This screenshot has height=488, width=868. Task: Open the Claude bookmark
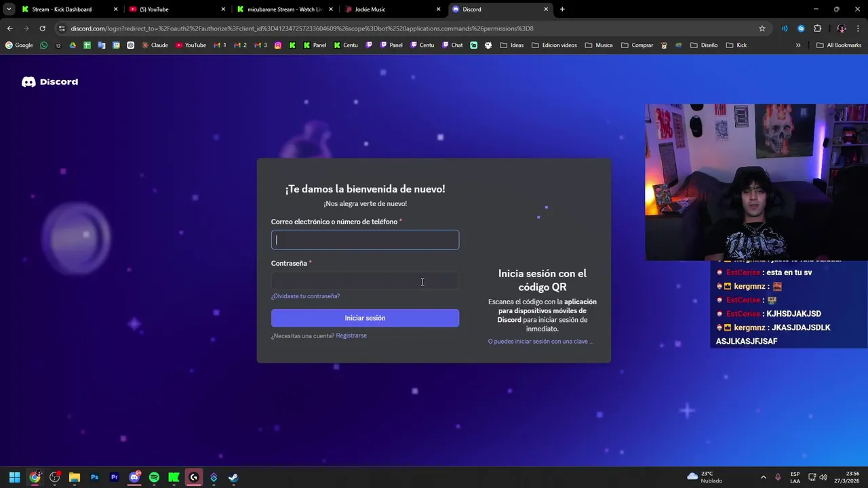155,45
